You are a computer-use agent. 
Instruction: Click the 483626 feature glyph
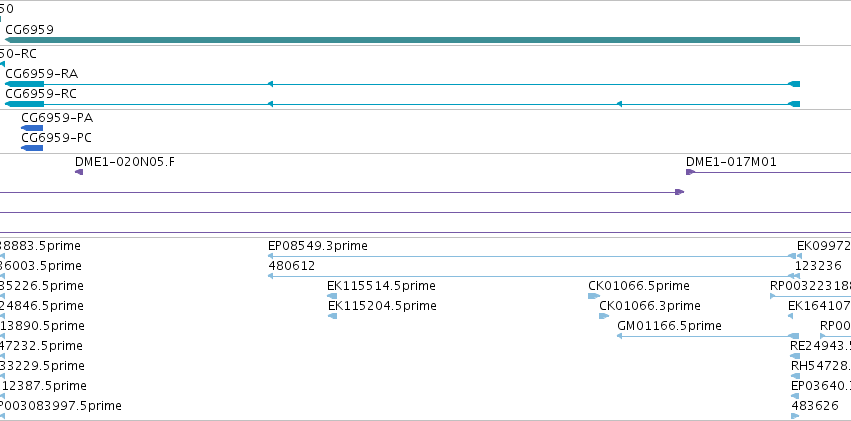tap(795, 416)
